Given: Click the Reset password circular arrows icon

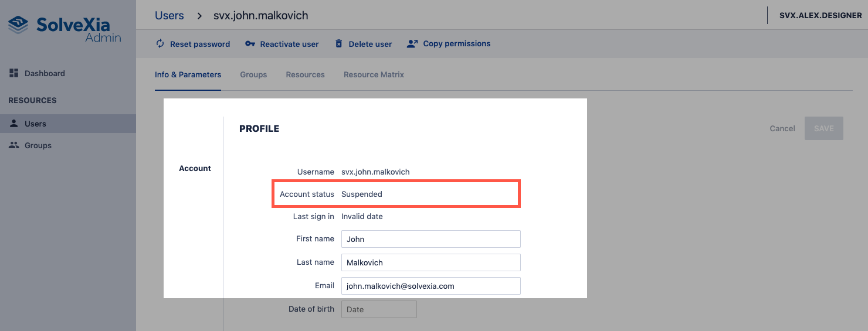Looking at the screenshot, I should tap(160, 44).
